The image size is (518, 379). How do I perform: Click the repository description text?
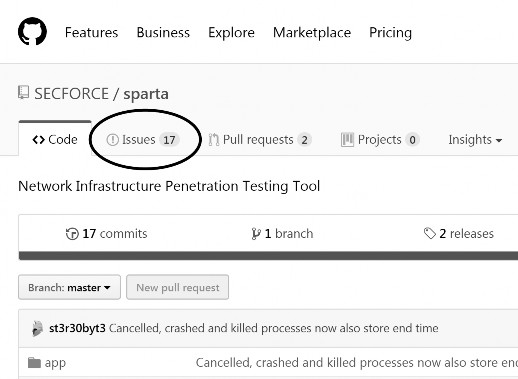(x=169, y=186)
